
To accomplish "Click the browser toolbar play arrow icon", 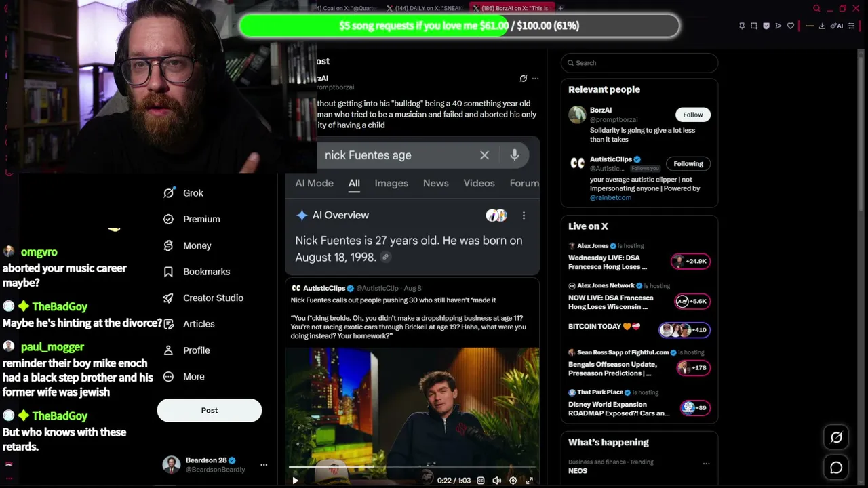I will [x=778, y=26].
